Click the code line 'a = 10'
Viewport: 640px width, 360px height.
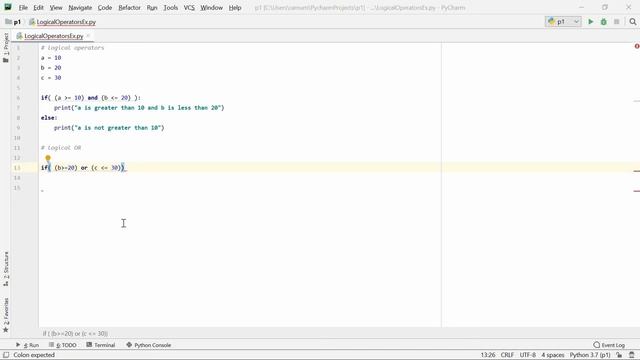[51, 58]
